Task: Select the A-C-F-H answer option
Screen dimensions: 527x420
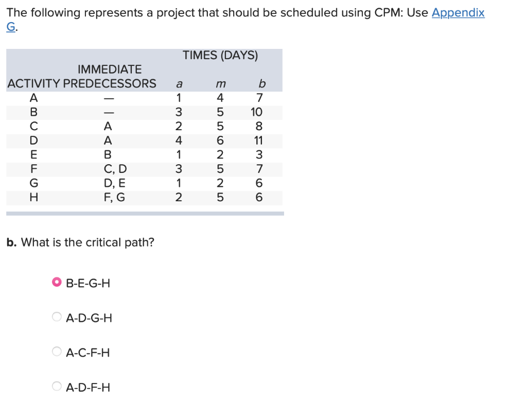Action: click(57, 351)
